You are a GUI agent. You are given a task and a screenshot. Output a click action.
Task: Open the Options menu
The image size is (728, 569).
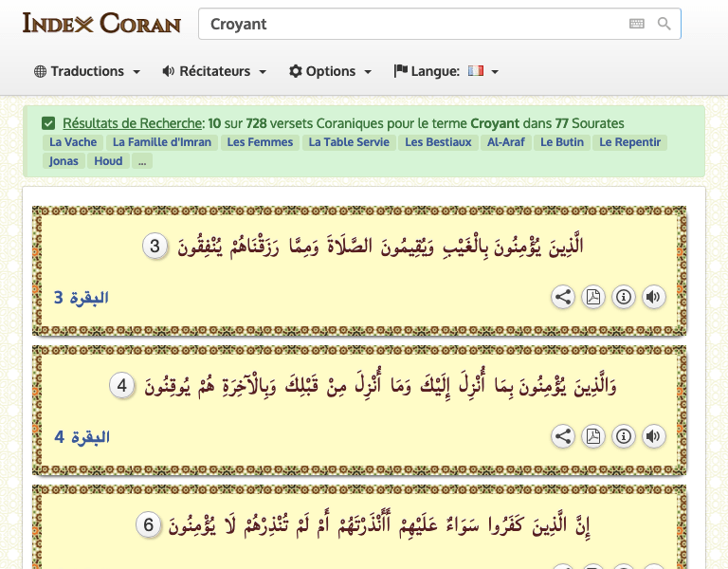(x=330, y=71)
